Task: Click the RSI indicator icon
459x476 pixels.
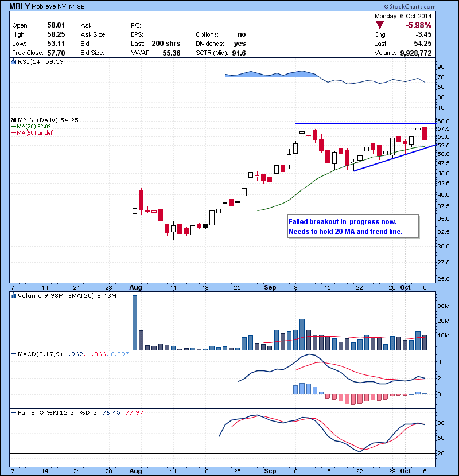Action: coord(13,61)
